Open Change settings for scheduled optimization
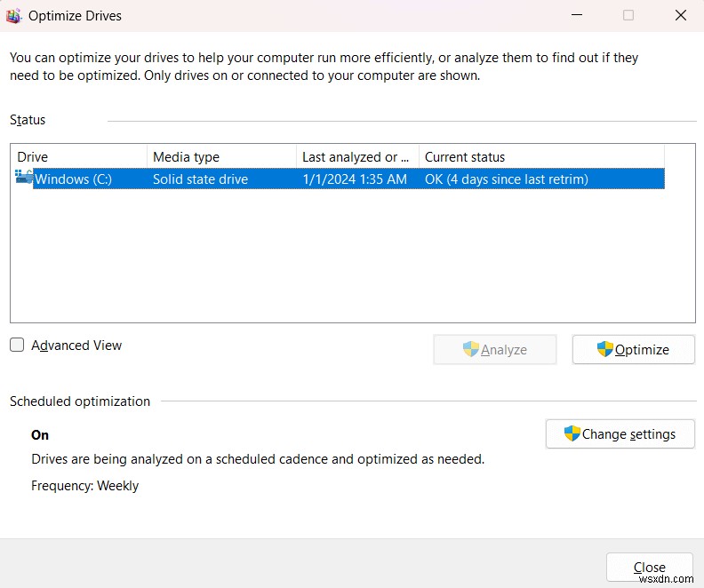Viewport: 704px width, 588px height. [x=620, y=433]
